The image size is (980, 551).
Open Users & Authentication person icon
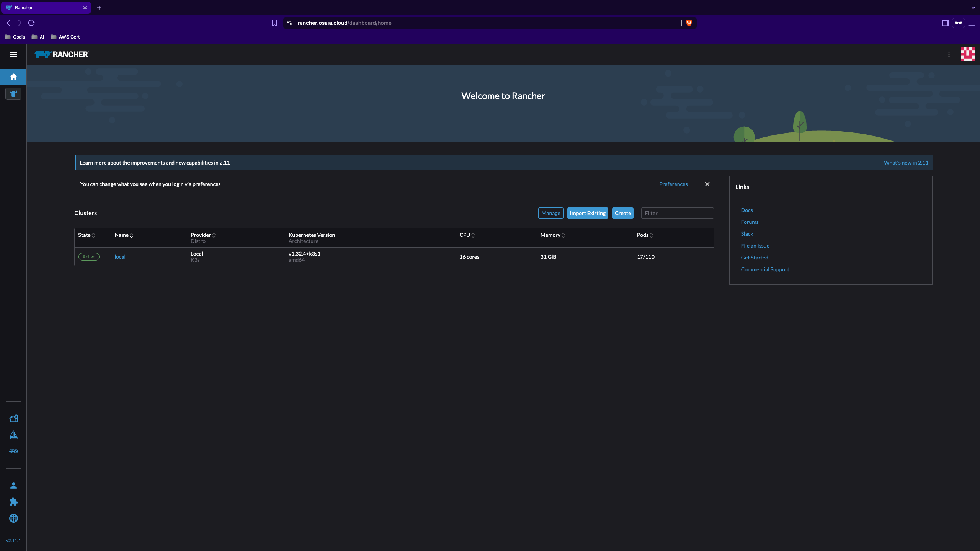coord(13,485)
